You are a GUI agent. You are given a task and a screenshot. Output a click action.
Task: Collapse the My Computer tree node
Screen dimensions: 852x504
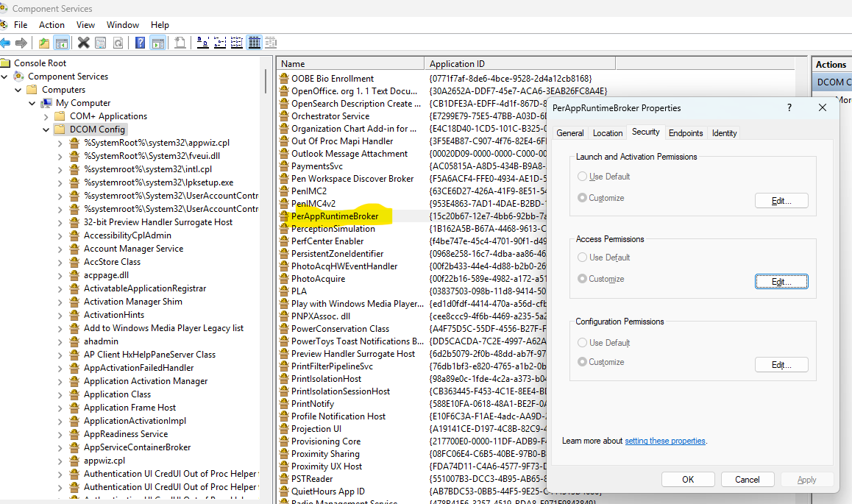(x=32, y=103)
